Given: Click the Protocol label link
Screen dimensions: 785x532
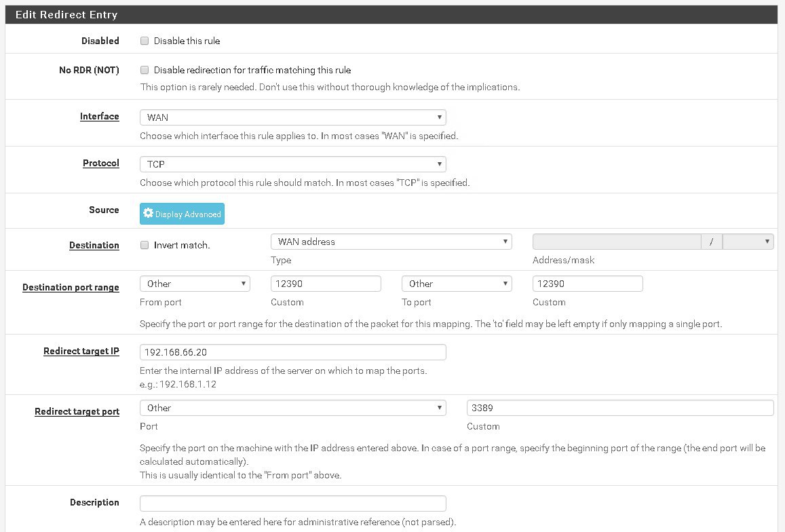Looking at the screenshot, I should point(101,164).
